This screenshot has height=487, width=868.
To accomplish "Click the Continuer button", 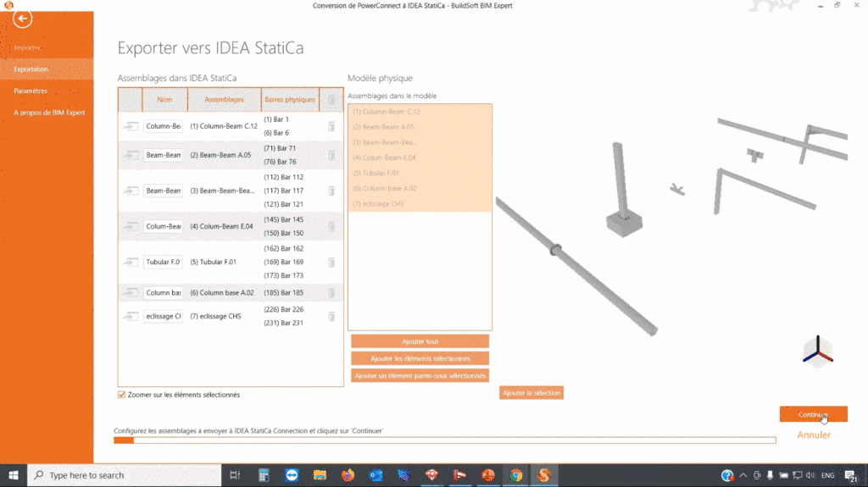I will pyautogui.click(x=813, y=414).
